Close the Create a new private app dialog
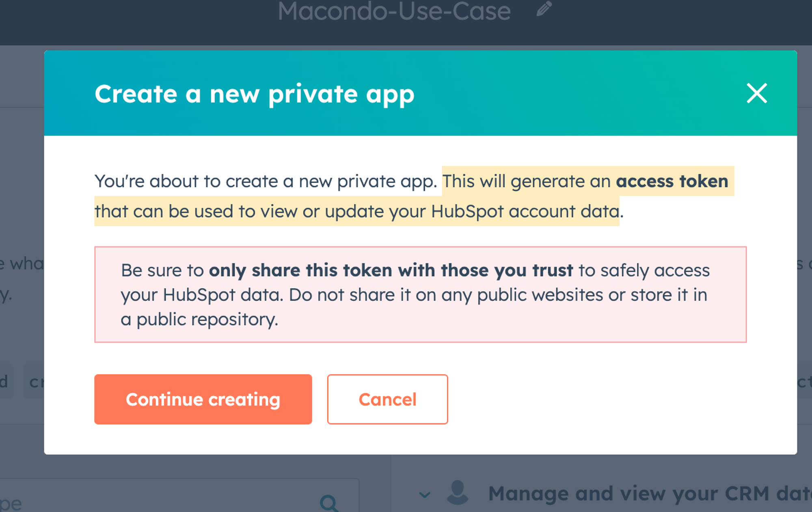Screen dimensions: 812x512 [756, 93]
